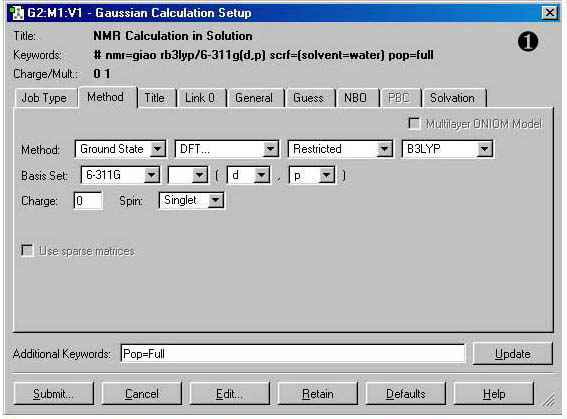Open the p polarization dropdown
Image resolution: width=567 pixels, height=419 pixels.
pos(312,175)
